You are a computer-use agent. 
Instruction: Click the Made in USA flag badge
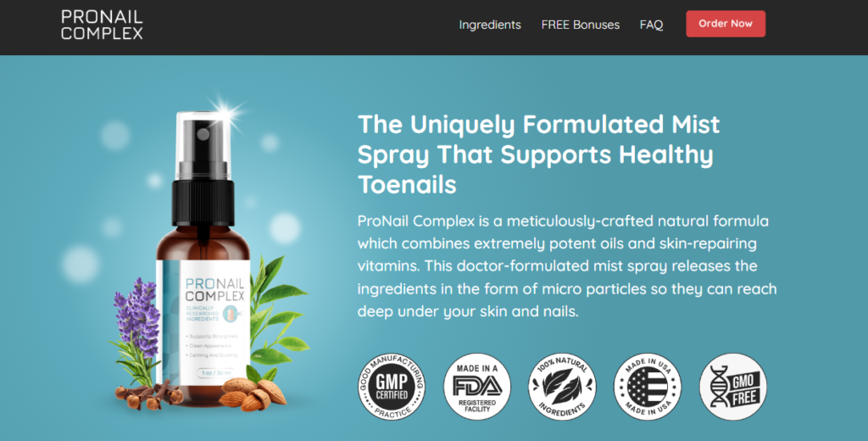647,386
